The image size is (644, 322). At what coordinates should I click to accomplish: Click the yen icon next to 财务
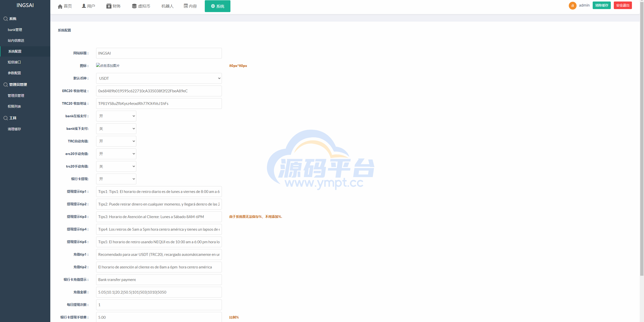109,6
